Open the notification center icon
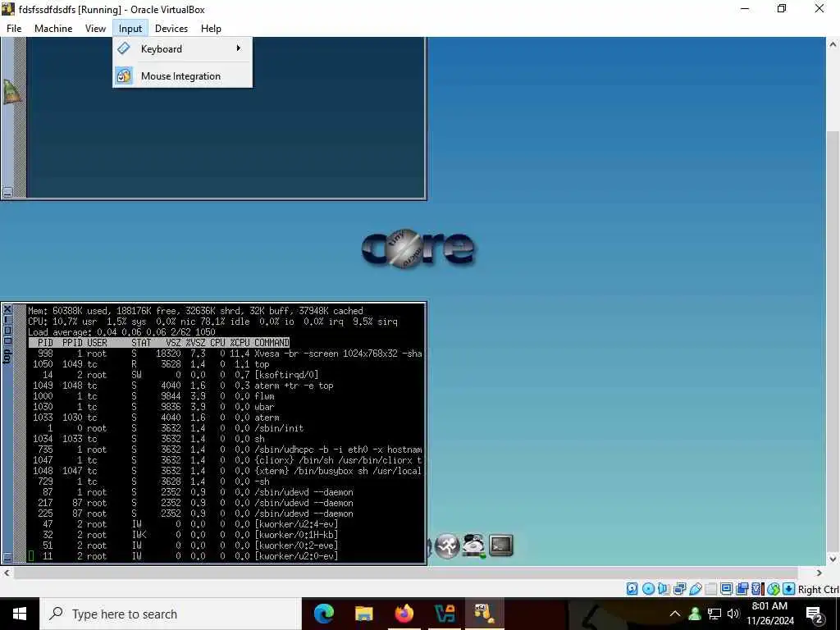 [815, 614]
